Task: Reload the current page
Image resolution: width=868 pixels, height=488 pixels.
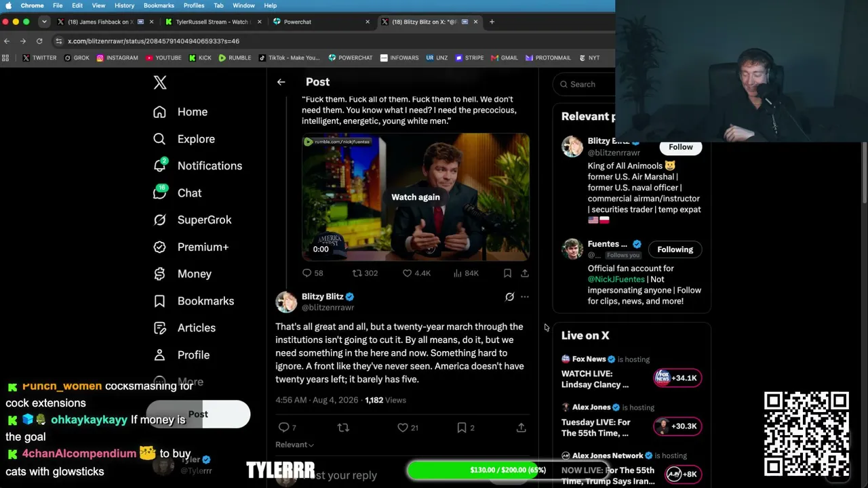Action: click(x=39, y=41)
